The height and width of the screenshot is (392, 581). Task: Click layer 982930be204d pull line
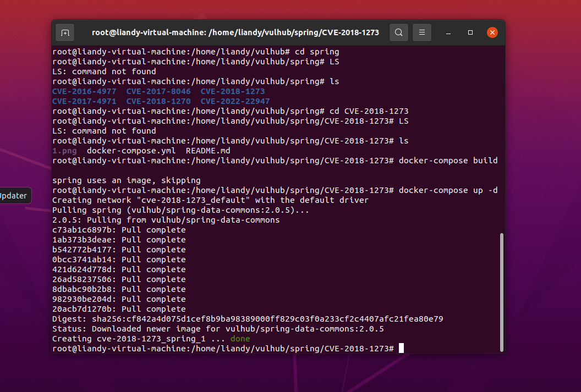click(x=119, y=299)
